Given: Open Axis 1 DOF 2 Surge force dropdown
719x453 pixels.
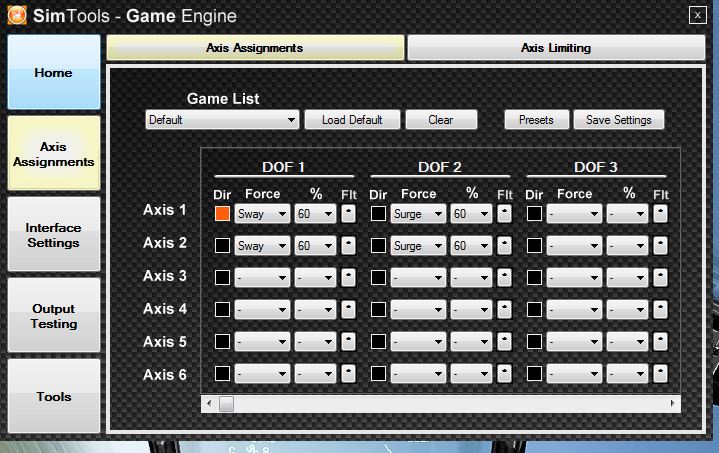Looking at the screenshot, I should (418, 214).
